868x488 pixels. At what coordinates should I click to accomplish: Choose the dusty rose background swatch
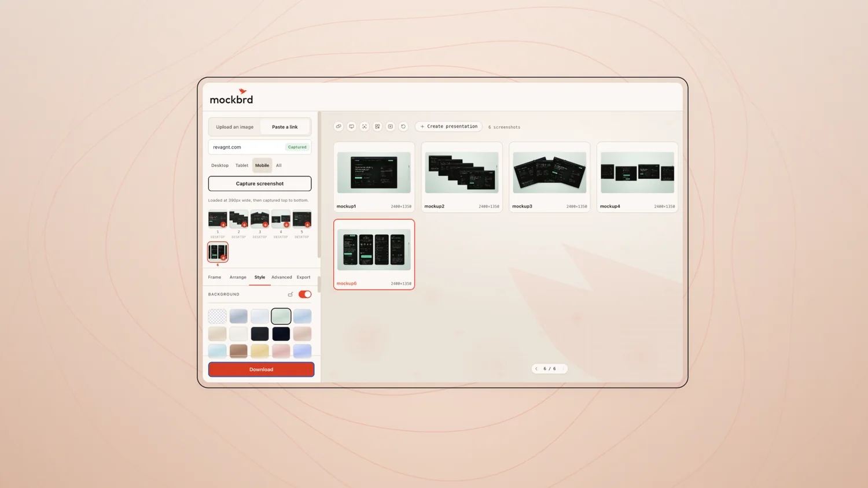[x=302, y=334]
